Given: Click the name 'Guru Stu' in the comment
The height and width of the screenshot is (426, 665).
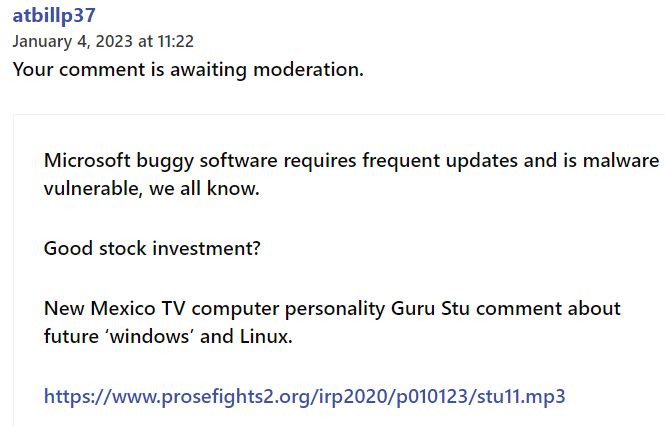Looking at the screenshot, I should tap(430, 308).
